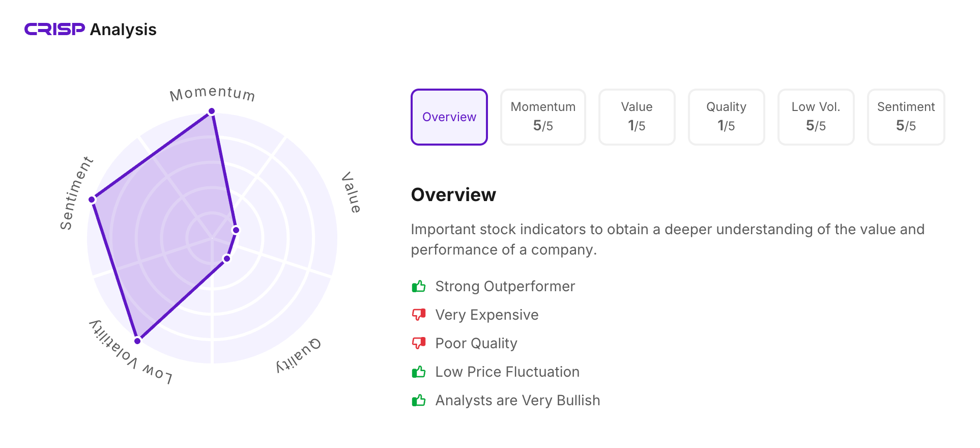980x448 pixels.
Task: Click the Quality data point on radar chart
Action: click(x=227, y=259)
